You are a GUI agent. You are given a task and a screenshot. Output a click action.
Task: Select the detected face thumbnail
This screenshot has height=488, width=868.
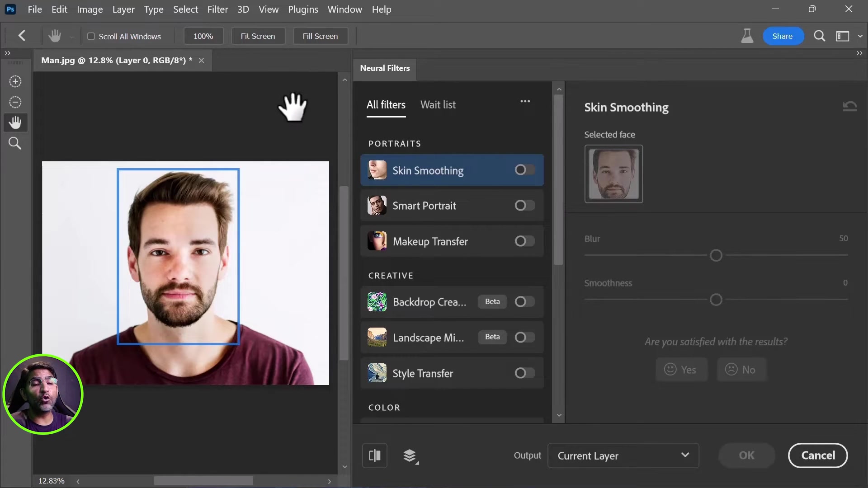click(613, 174)
